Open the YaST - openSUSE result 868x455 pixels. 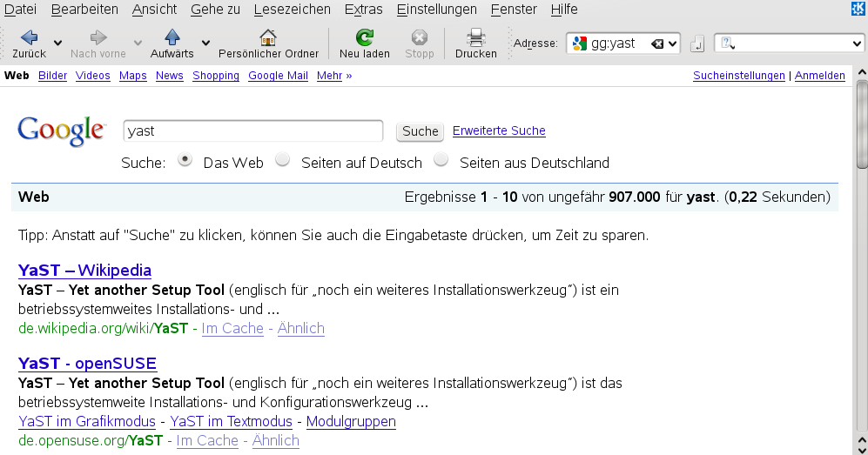87,364
